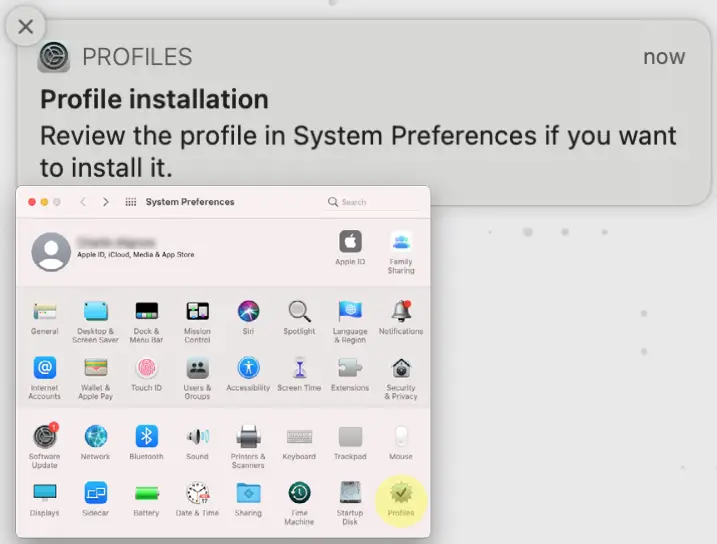Open Bluetooth preferences
This screenshot has width=717, height=544.
pyautogui.click(x=146, y=442)
